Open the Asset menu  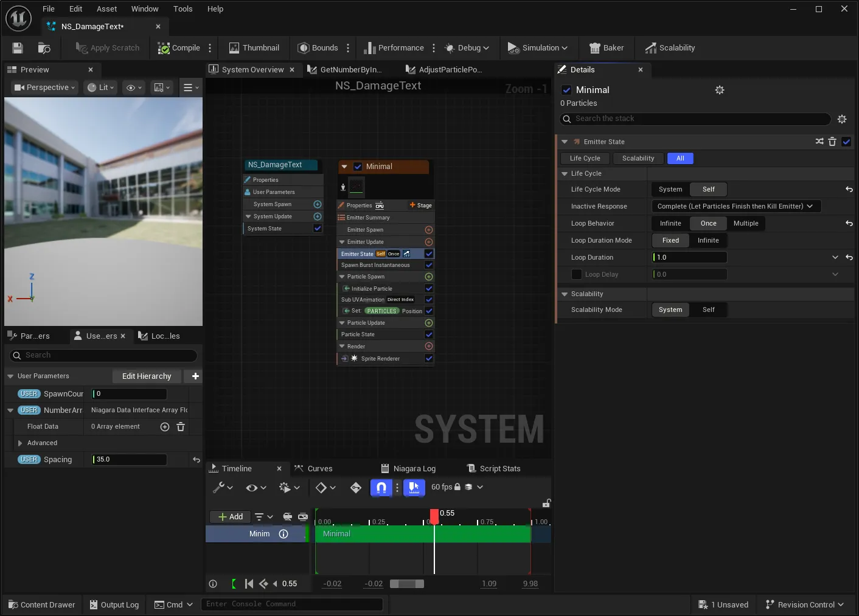tap(106, 9)
